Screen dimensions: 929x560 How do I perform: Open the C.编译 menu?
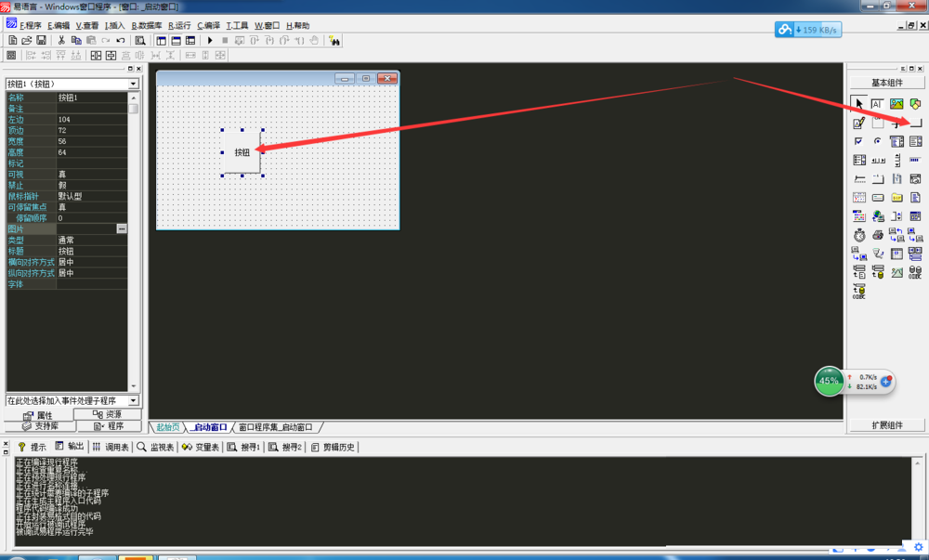click(208, 25)
